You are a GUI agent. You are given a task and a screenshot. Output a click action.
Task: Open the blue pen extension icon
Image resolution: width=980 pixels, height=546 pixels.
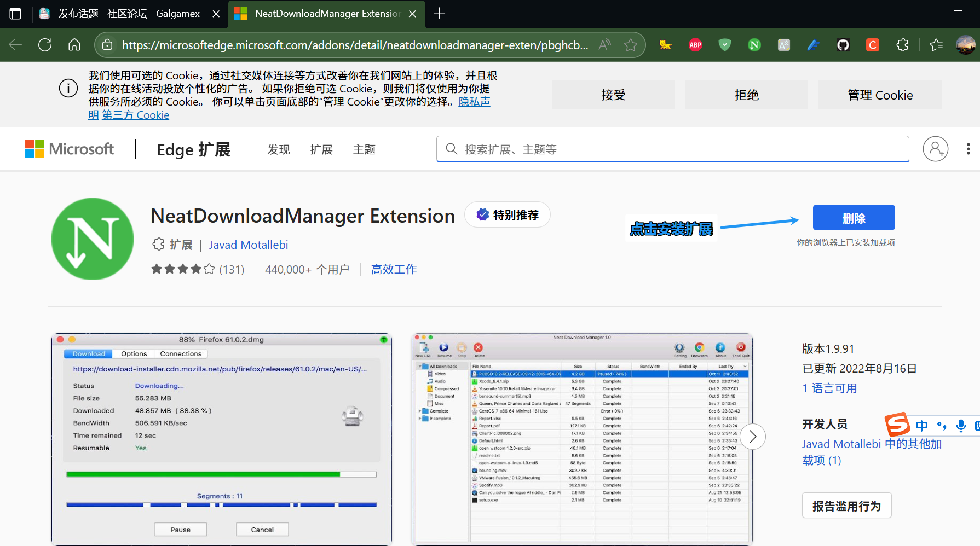814,45
